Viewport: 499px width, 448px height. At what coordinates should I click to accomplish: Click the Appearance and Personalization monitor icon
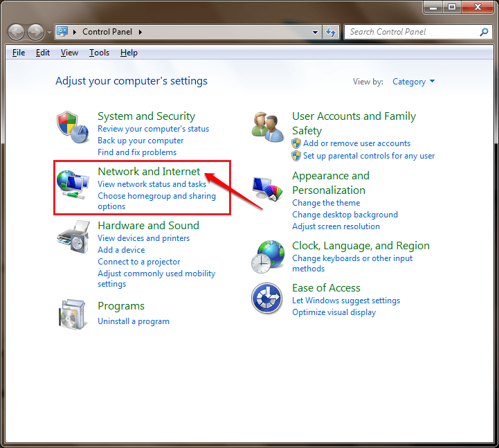[267, 188]
